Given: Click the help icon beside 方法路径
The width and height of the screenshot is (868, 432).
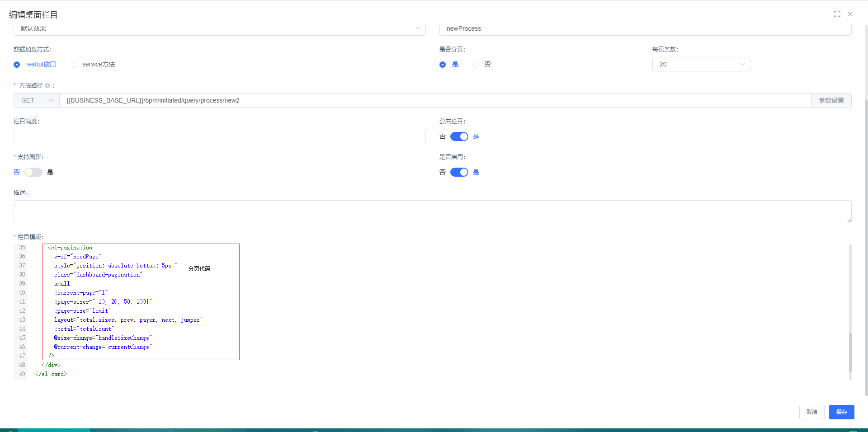Looking at the screenshot, I should click(47, 86).
